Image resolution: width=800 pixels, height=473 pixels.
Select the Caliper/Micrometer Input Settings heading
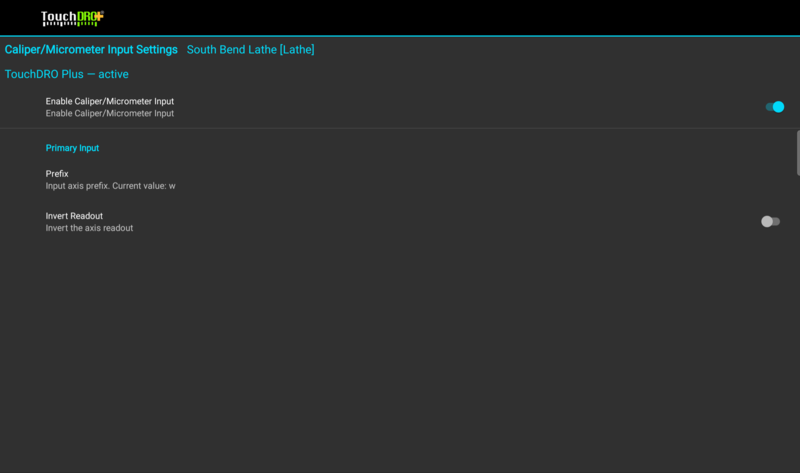[x=91, y=49]
